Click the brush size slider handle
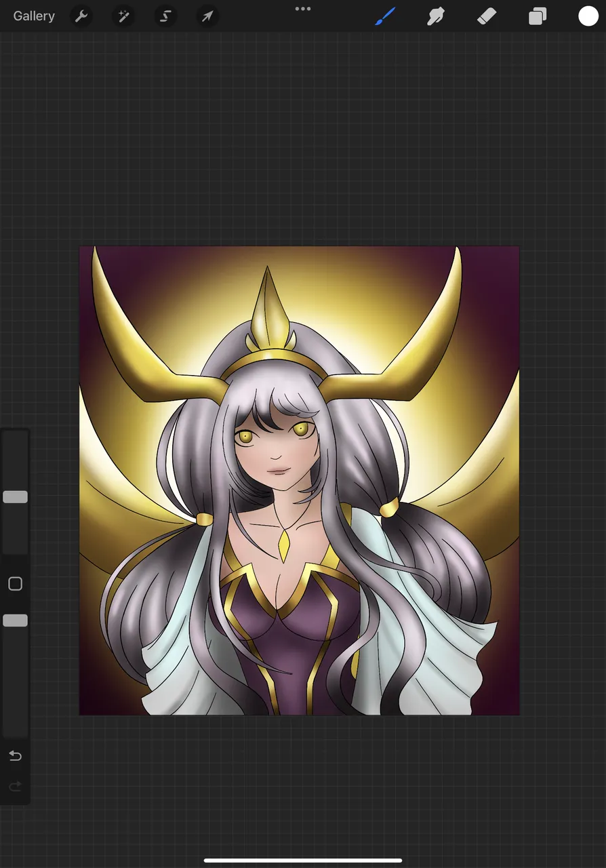606x868 pixels. tap(15, 497)
